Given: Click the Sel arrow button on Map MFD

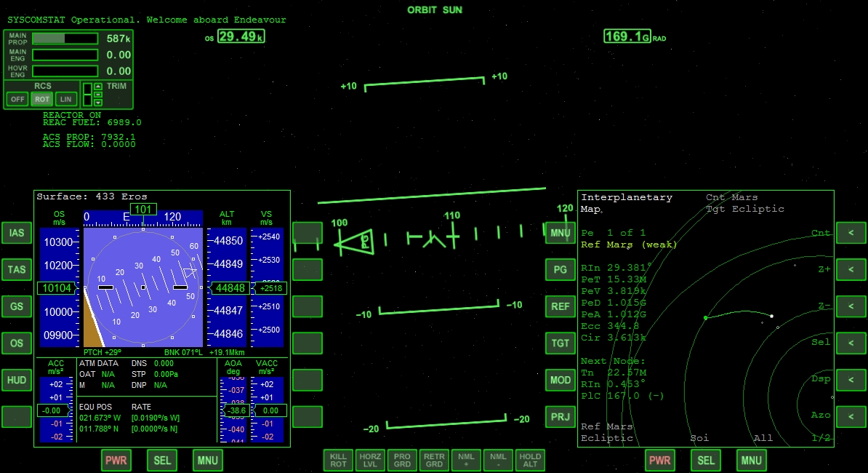Looking at the screenshot, I should [x=851, y=343].
